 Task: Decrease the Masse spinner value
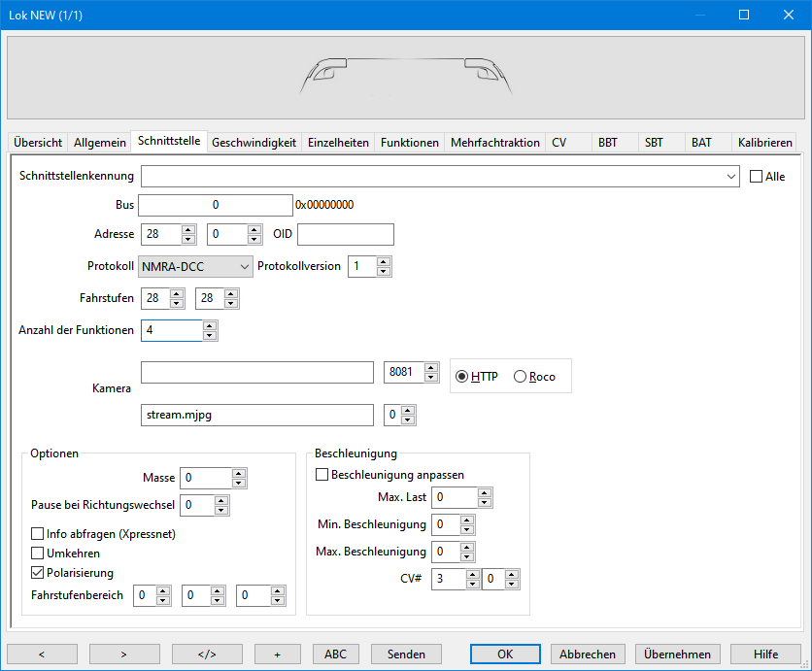click(x=239, y=483)
